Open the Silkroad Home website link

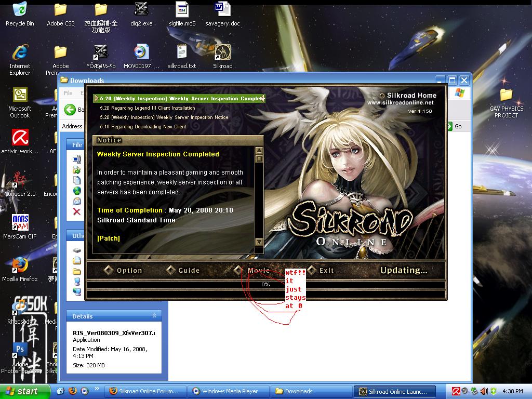411,96
